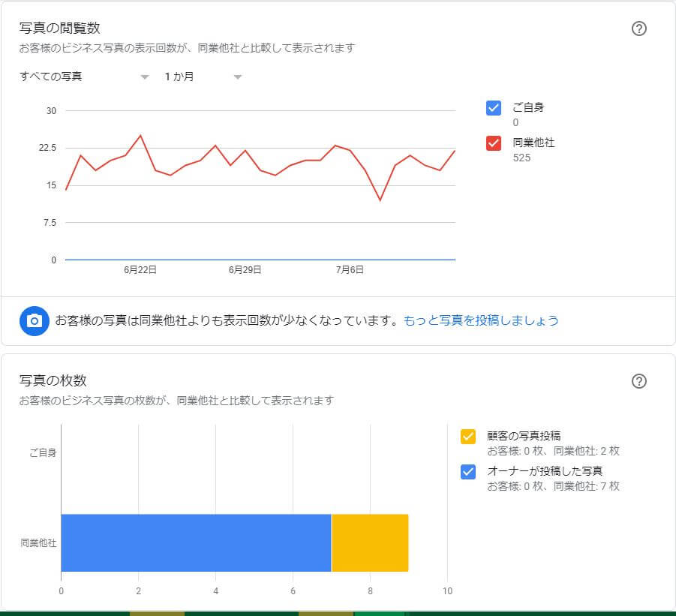This screenshot has width=676, height=616.
Task: Click the 同業他社 count showing 525
Action: [x=521, y=158]
